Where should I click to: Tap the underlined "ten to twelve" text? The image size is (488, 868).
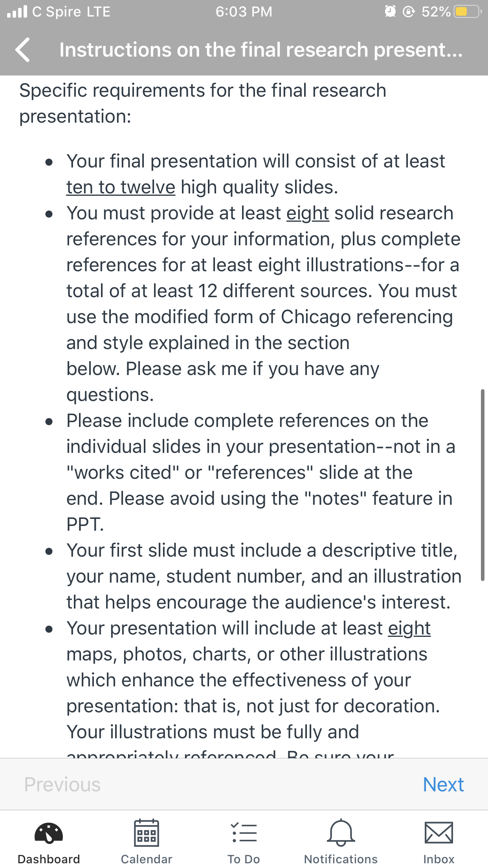point(121,187)
